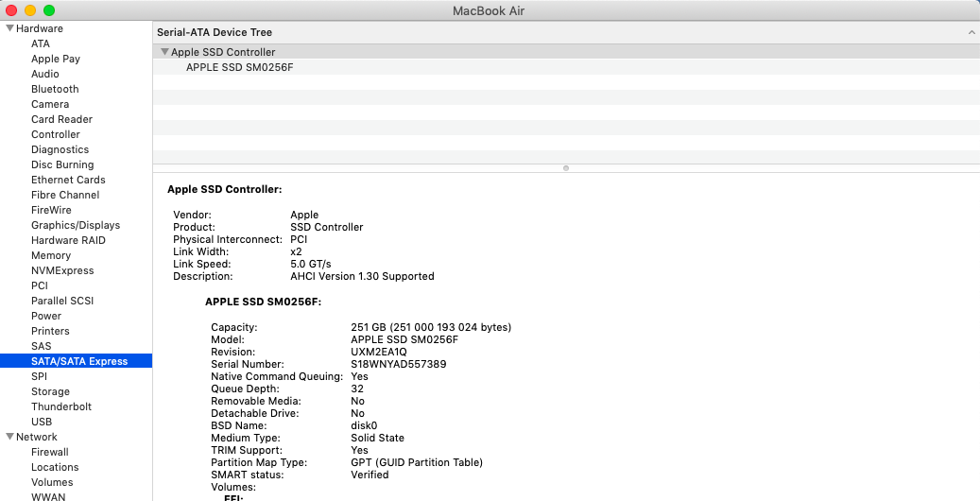The width and height of the screenshot is (980, 501).
Task: Select WWAN under Network
Action: tap(48, 496)
